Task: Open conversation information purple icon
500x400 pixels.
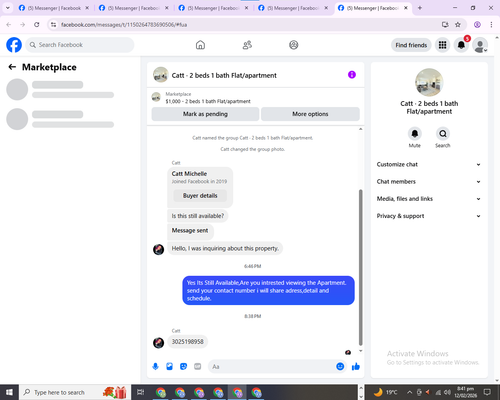Action: pyautogui.click(x=352, y=75)
